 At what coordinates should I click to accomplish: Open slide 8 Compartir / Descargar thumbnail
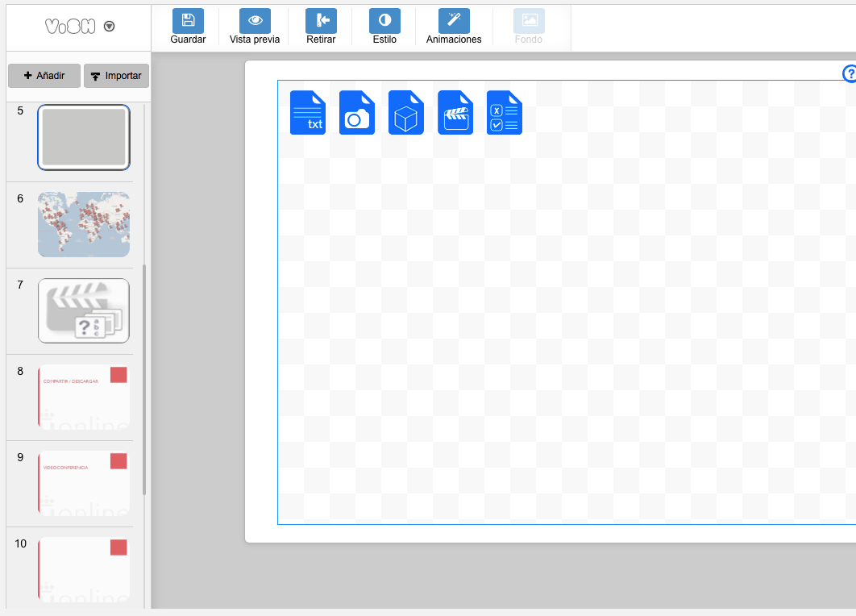click(x=84, y=397)
